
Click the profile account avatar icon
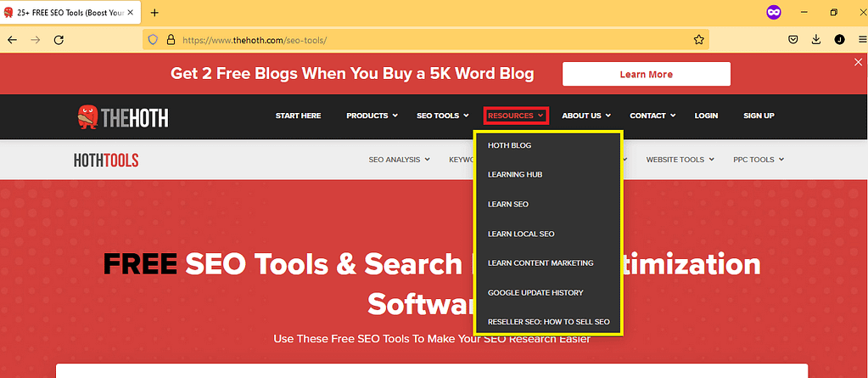pos(839,40)
